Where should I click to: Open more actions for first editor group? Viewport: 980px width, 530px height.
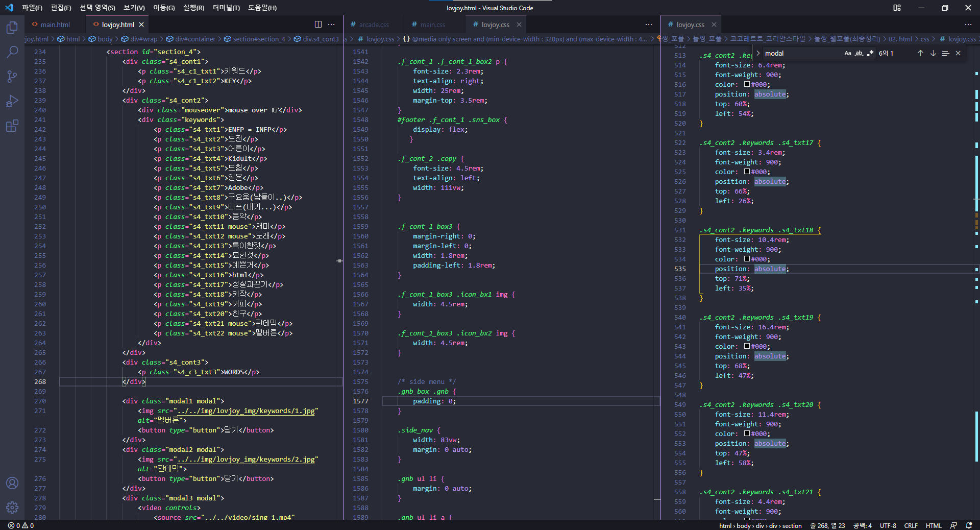click(331, 25)
